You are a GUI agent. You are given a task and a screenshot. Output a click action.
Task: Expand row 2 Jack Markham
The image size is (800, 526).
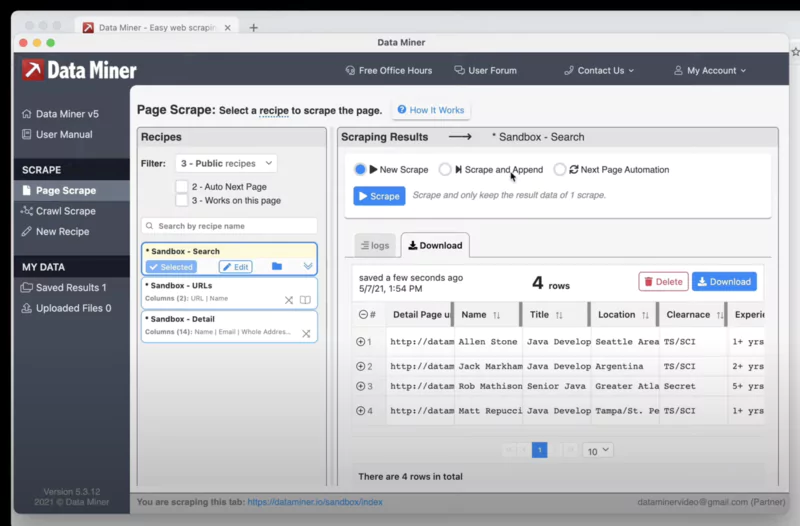pos(361,366)
